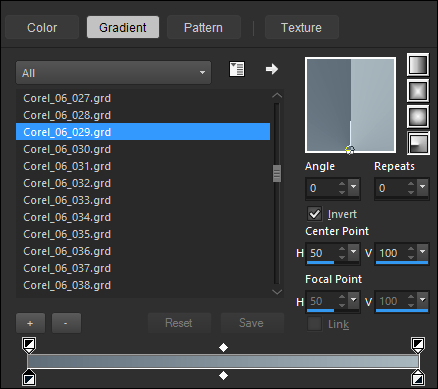Viewport: 438px width, 389px height.
Task: Switch to the Texture tab
Action: [301, 27]
